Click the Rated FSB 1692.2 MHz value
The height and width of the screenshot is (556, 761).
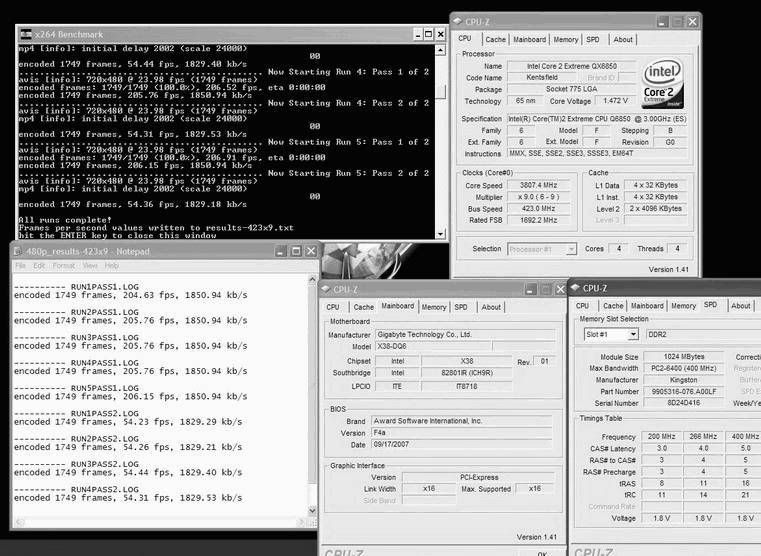click(x=538, y=220)
